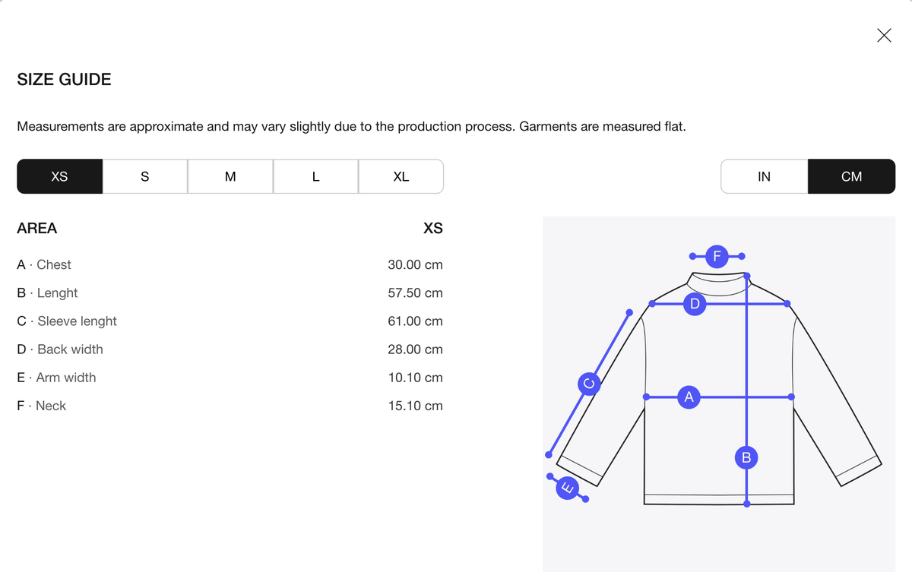The height and width of the screenshot is (588, 912).
Task: Click the C sleeve length marker
Action: pyautogui.click(x=588, y=384)
